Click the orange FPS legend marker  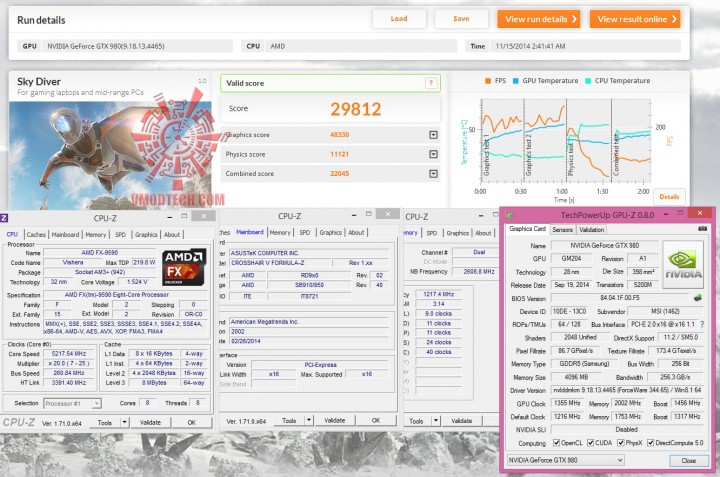(488, 81)
